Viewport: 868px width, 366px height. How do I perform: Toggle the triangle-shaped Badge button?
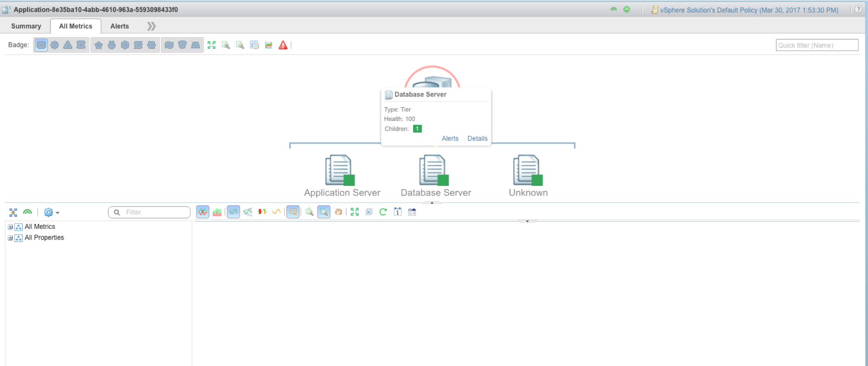pos(68,45)
